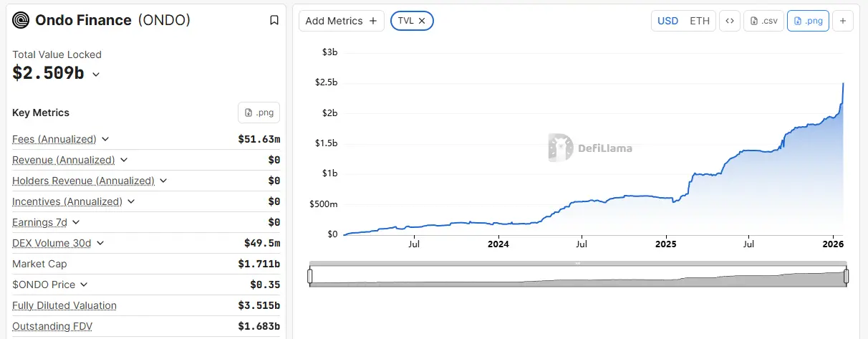Switch chart denomination to USD
Screen dimensions: 868x339
[667, 21]
